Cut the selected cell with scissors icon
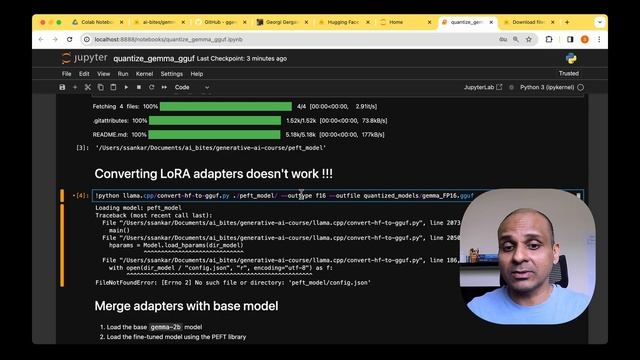 click(x=87, y=87)
